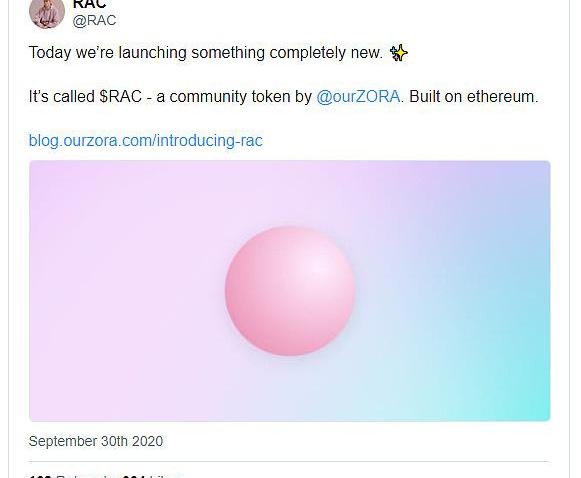Open blog.ourzora.com/introducing-rac link
Viewport: 581px width, 478px height.
[x=146, y=140]
